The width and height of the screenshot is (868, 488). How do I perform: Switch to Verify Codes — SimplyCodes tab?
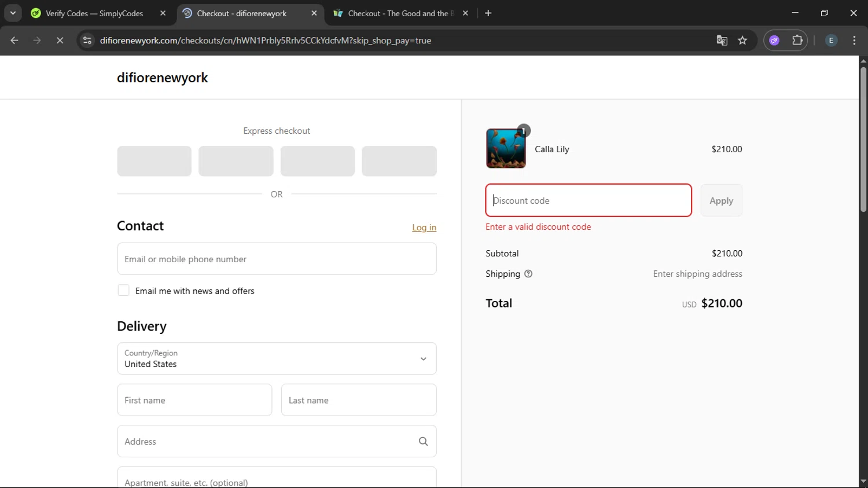pos(98,13)
